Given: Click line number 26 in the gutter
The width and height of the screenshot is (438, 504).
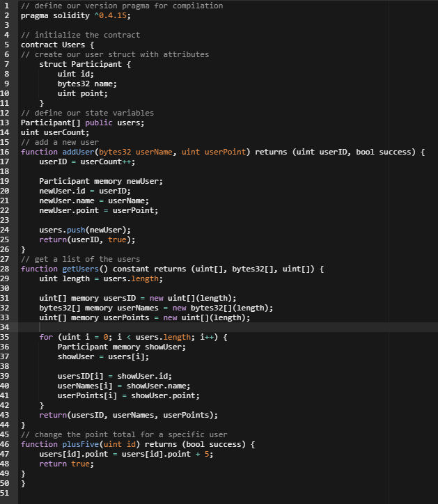Looking at the screenshot, I should point(5,249).
